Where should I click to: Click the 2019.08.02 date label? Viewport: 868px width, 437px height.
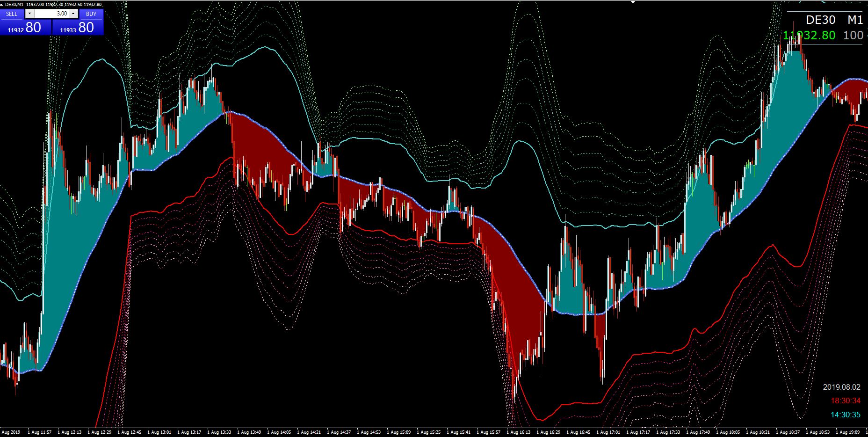pyautogui.click(x=842, y=387)
